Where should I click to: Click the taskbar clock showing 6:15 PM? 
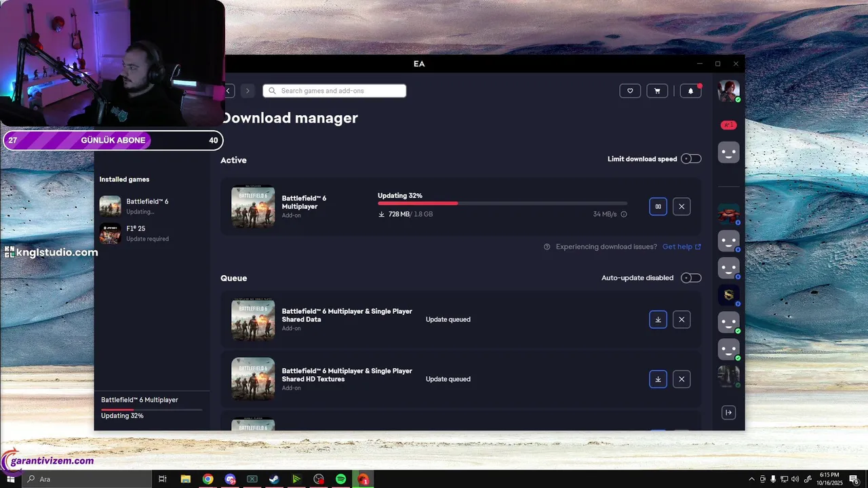point(829,479)
